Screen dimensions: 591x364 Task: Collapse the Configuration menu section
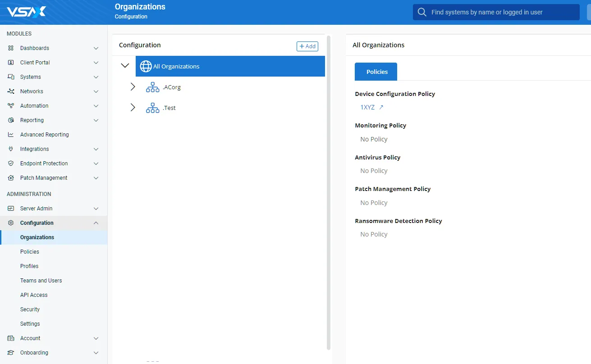coord(96,223)
